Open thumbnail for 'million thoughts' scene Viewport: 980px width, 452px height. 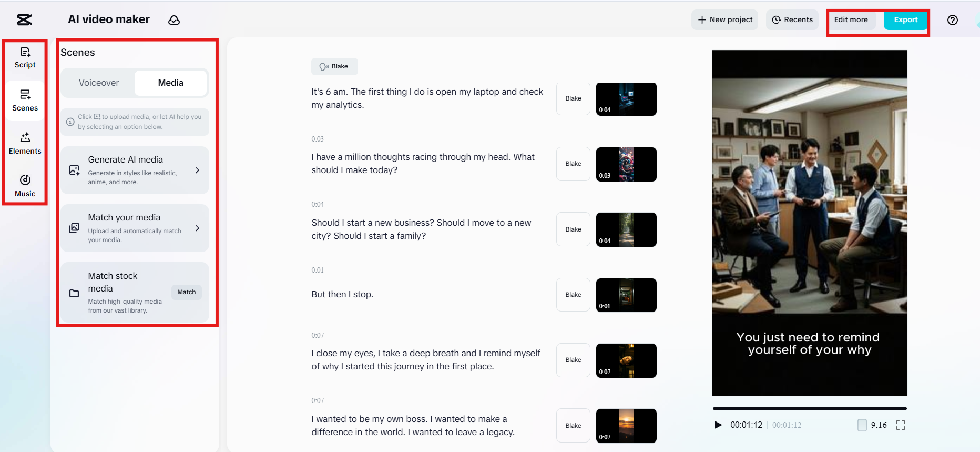tap(626, 164)
